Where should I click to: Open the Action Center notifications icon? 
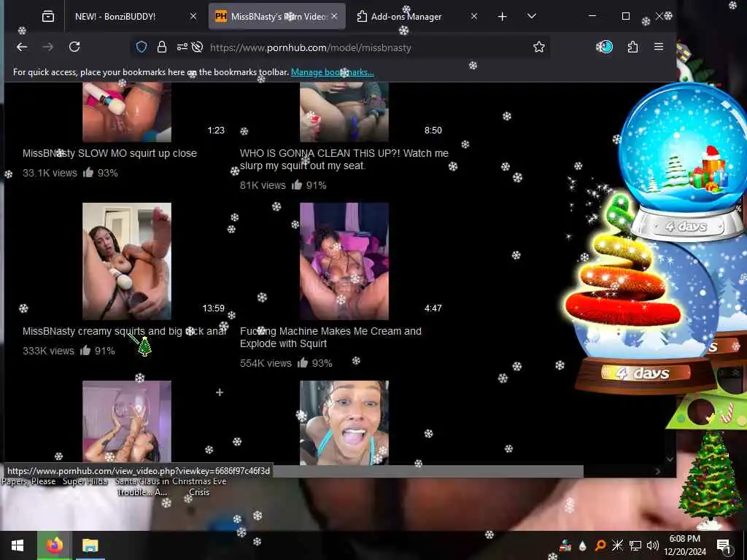coord(724,545)
